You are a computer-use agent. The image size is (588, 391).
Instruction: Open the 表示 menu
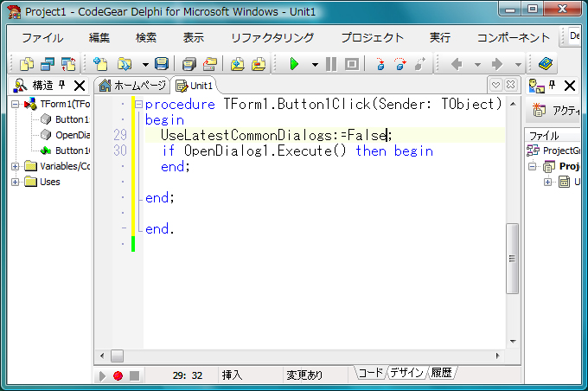193,37
